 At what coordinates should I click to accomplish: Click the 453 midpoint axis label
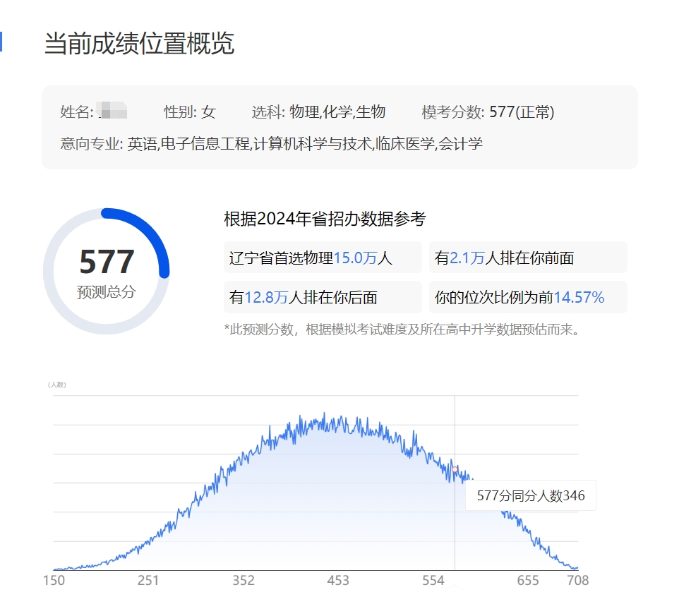(338, 581)
